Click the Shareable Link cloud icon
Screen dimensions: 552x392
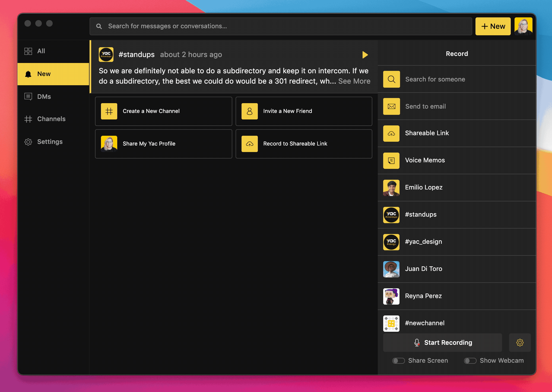tap(391, 134)
